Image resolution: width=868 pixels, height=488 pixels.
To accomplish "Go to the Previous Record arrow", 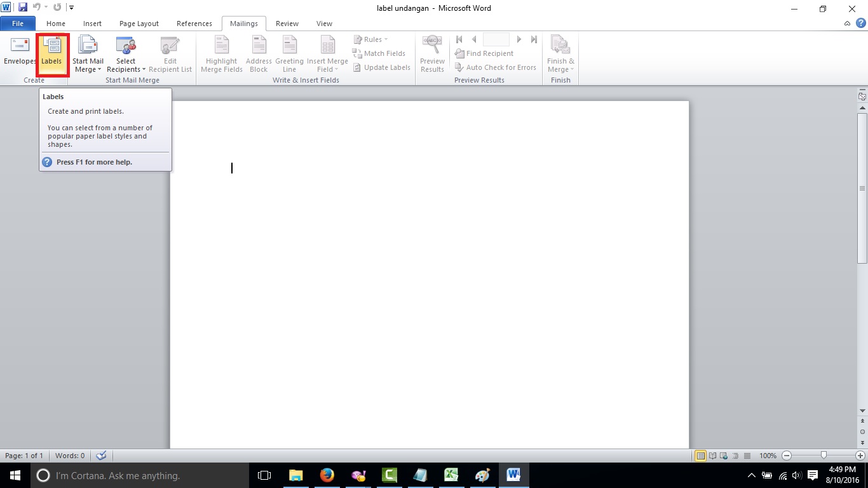I will point(474,39).
